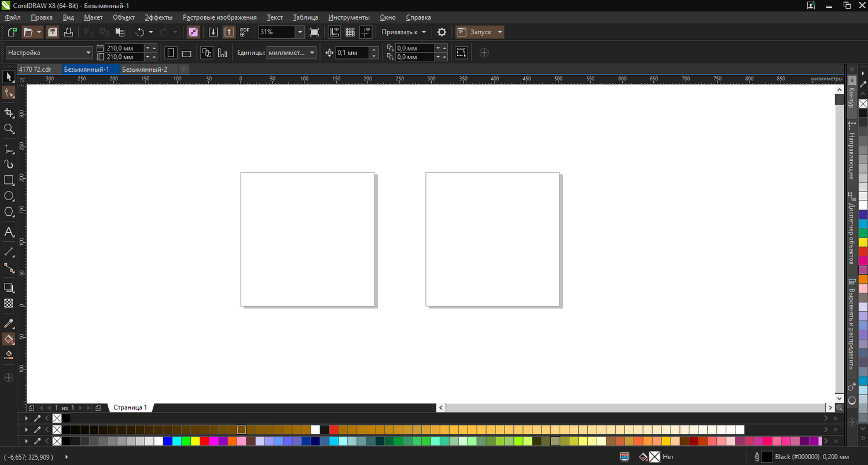Toggle apply layout to All Pages

(207, 53)
